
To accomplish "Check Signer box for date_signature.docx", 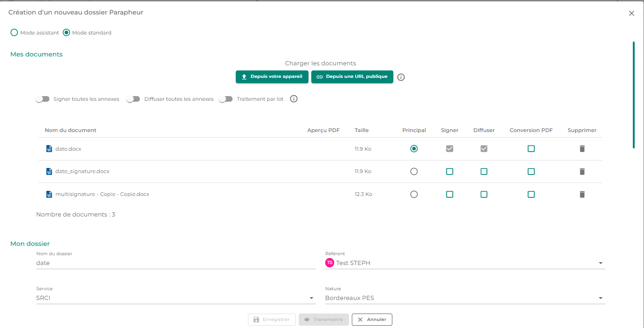I will point(450,171).
